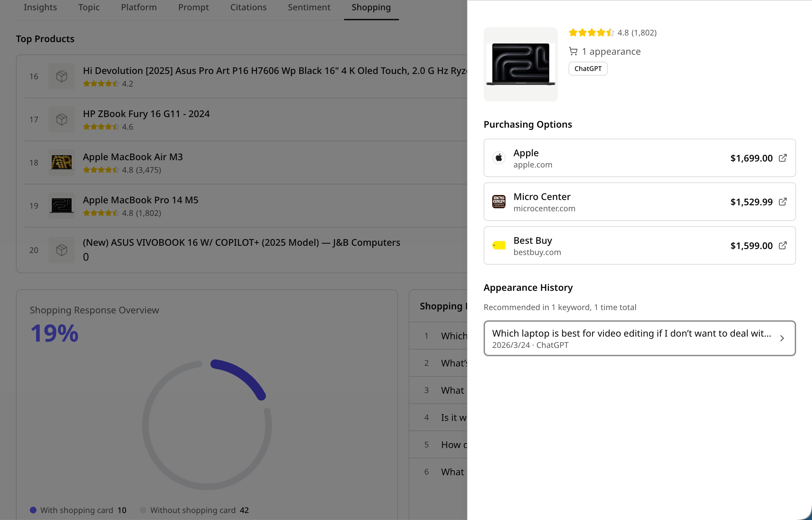This screenshot has width=812, height=520.
Task: Click the Best Buy yellow tag logo
Action: pyautogui.click(x=499, y=245)
